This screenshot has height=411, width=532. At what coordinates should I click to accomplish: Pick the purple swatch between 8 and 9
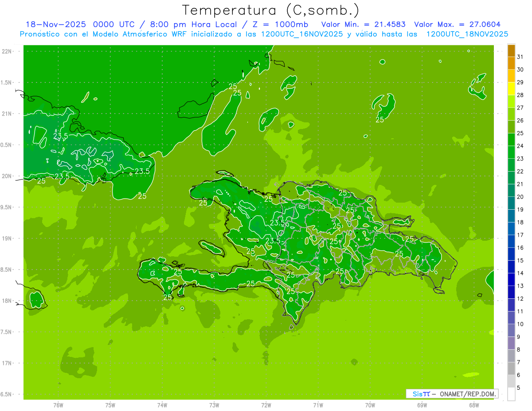[511, 343]
